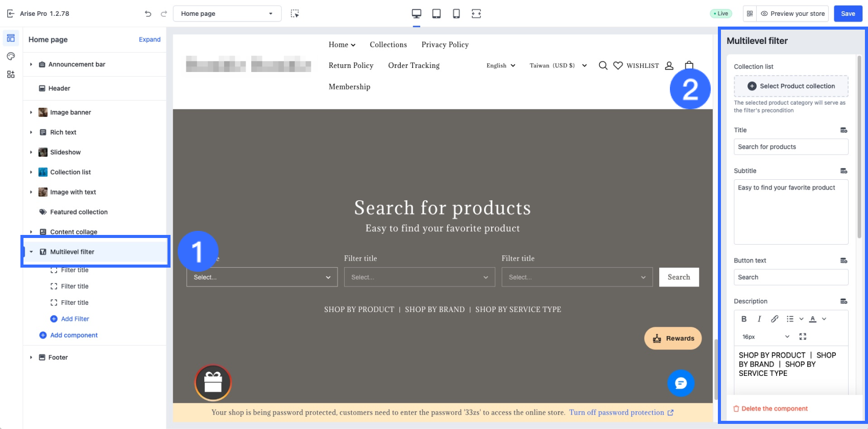Click the redo arrow icon
This screenshot has height=429, width=868.
click(x=164, y=14)
